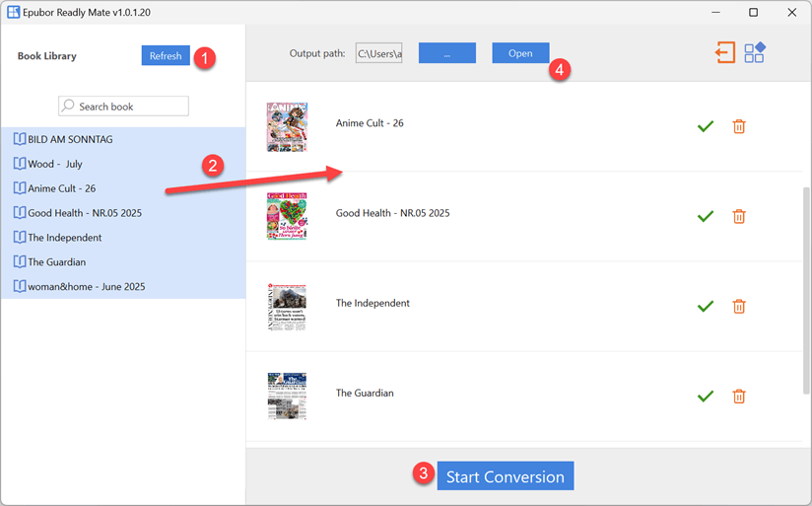Click the orange logout/exit icon

pyautogui.click(x=725, y=52)
